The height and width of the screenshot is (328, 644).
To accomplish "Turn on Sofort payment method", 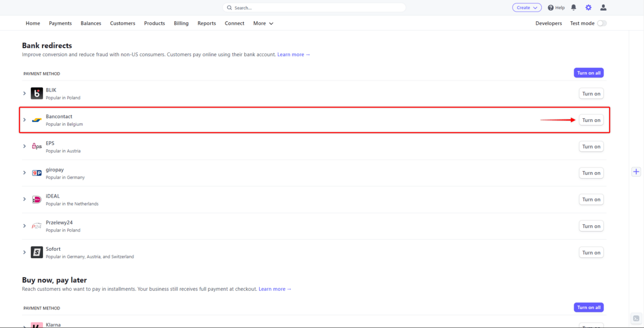I will pyautogui.click(x=591, y=253).
